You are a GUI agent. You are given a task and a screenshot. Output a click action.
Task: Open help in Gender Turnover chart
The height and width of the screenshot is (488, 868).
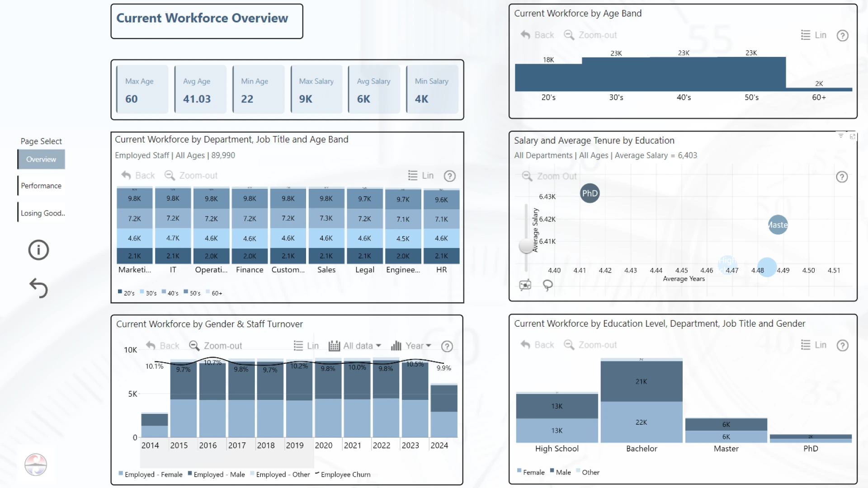pos(447,346)
